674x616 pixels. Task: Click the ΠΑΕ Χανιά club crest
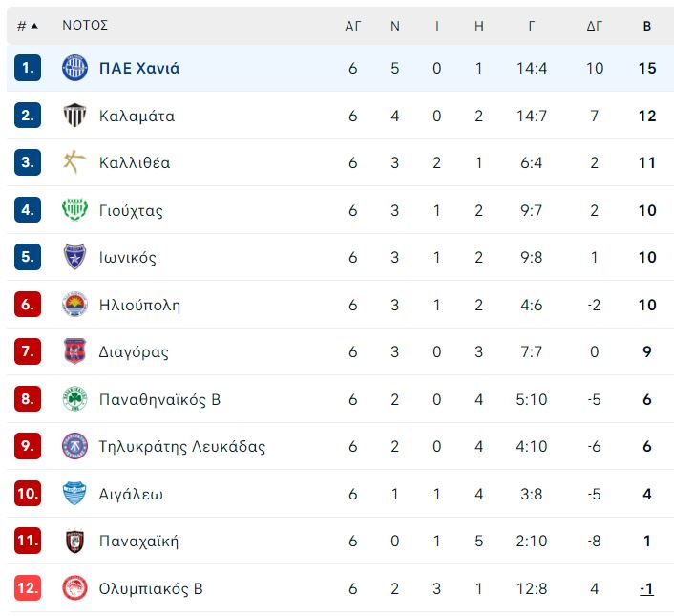74,68
